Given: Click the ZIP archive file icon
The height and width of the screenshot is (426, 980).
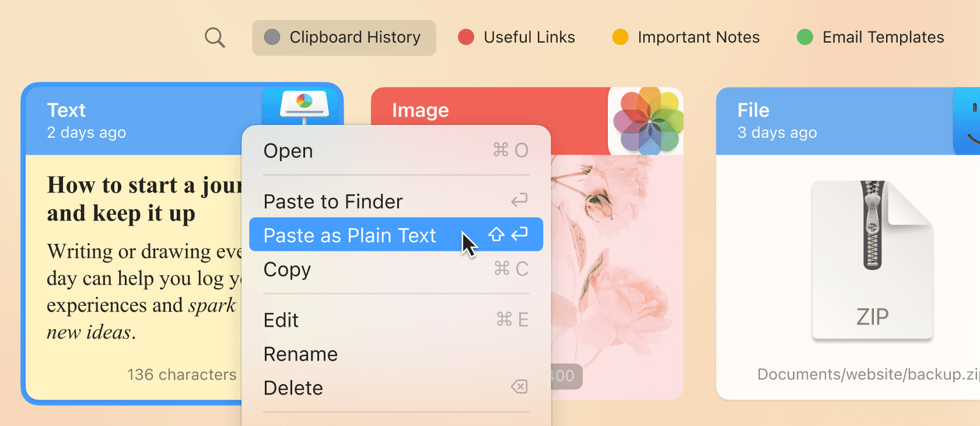Looking at the screenshot, I should click(x=872, y=260).
